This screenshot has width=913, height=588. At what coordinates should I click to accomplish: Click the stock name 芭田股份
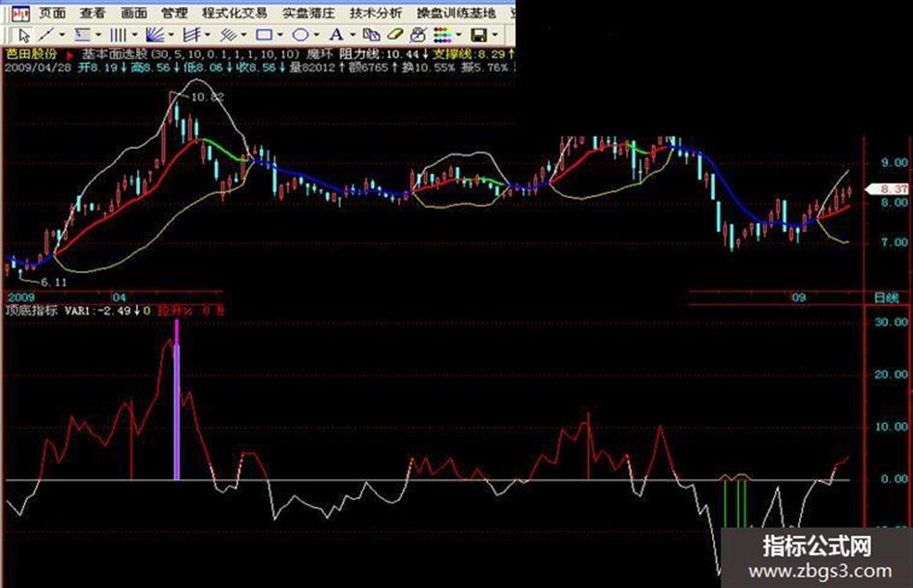tap(32, 54)
